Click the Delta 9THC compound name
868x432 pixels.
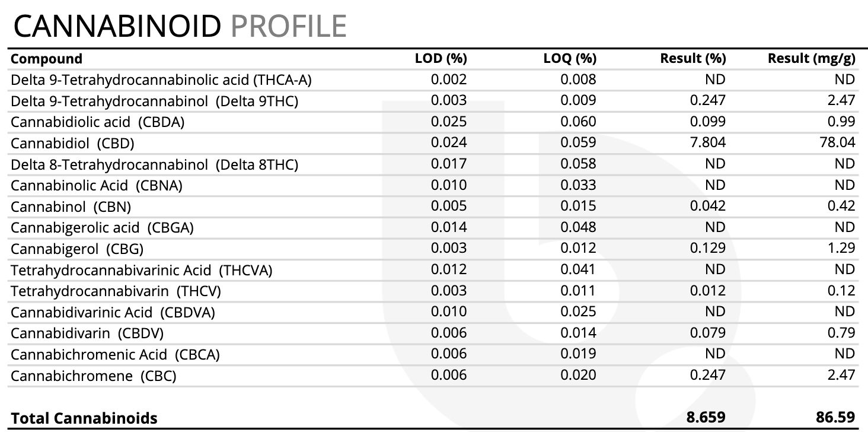click(154, 101)
